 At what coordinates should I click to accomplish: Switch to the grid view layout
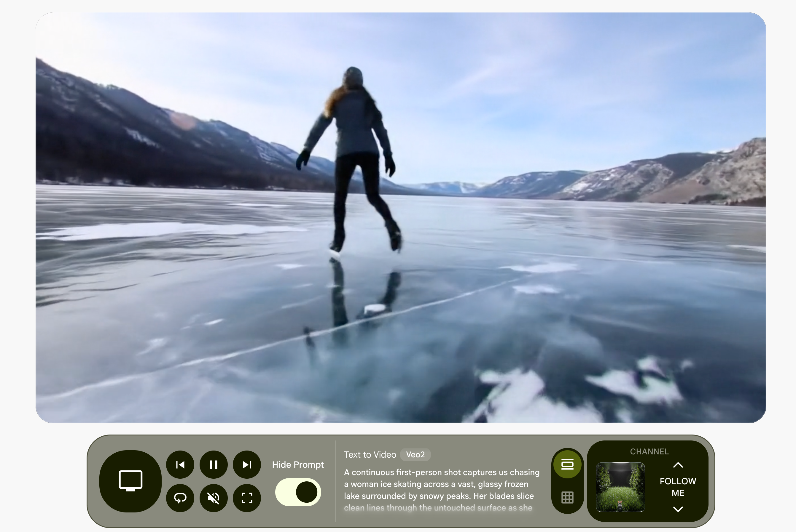[567, 497]
